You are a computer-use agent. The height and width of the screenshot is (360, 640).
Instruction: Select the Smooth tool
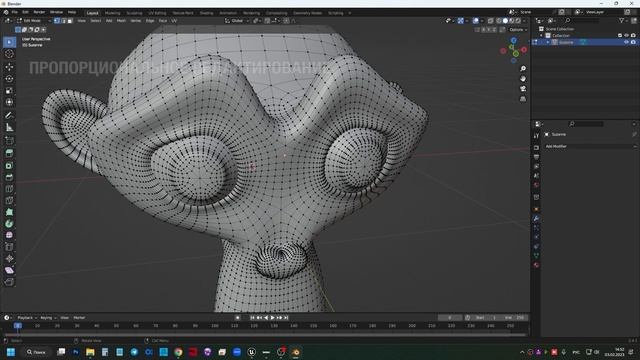[x=9, y=235]
